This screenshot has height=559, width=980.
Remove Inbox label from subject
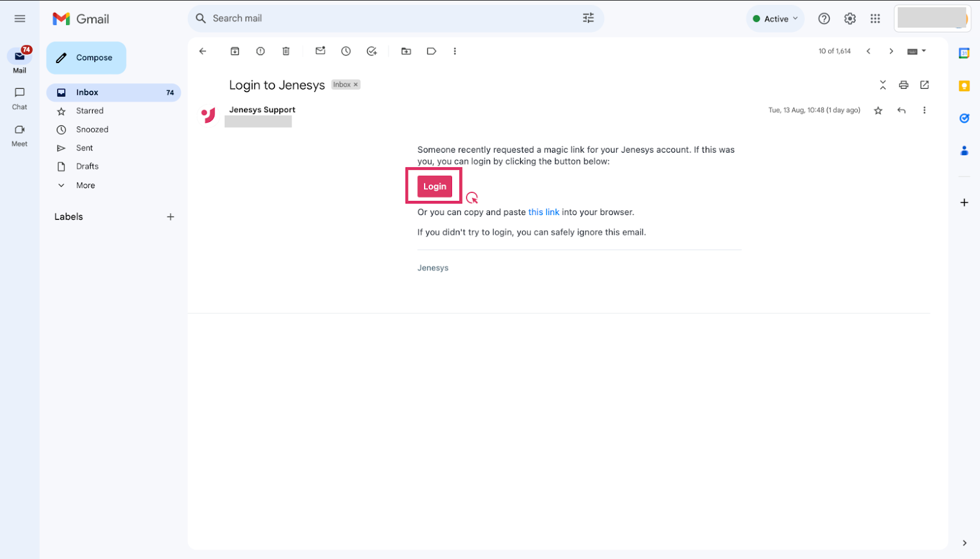[356, 85]
